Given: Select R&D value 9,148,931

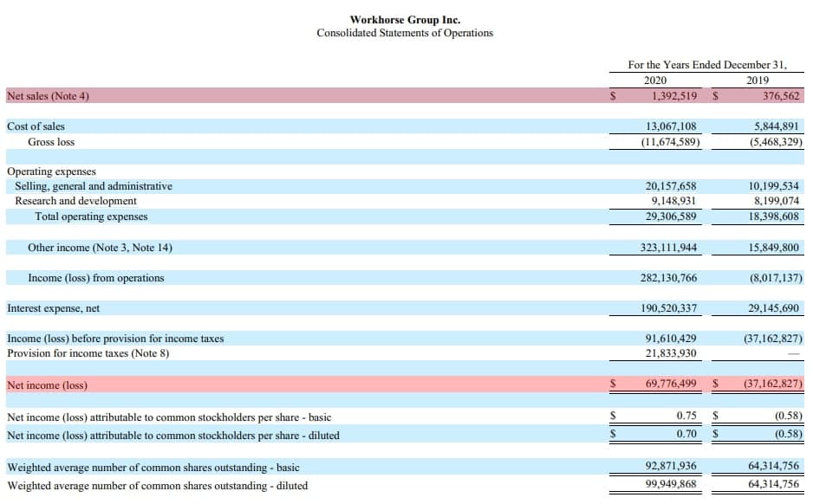Looking at the screenshot, I should (673, 200).
